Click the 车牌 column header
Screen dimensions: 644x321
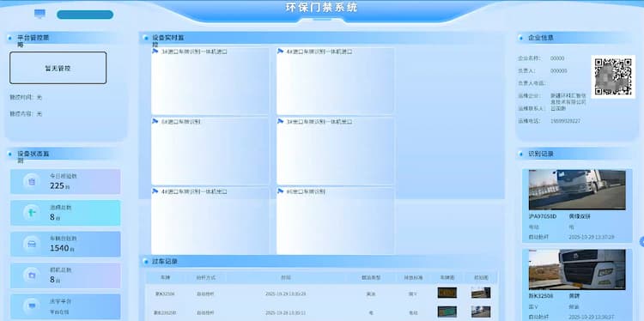pos(165,277)
